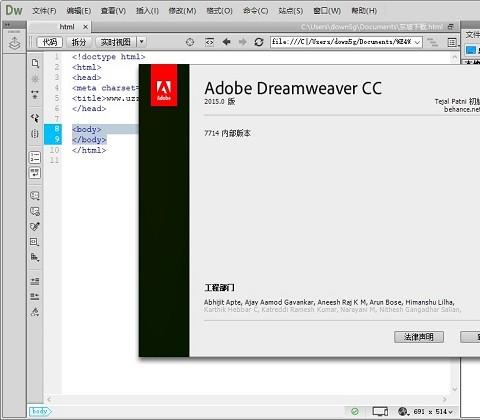Click the vertical scrollbar down arrow

pos(455,389)
